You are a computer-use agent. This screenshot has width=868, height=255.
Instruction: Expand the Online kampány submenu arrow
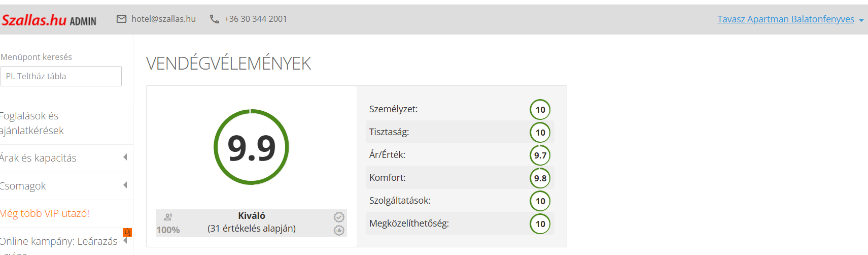[x=125, y=241]
